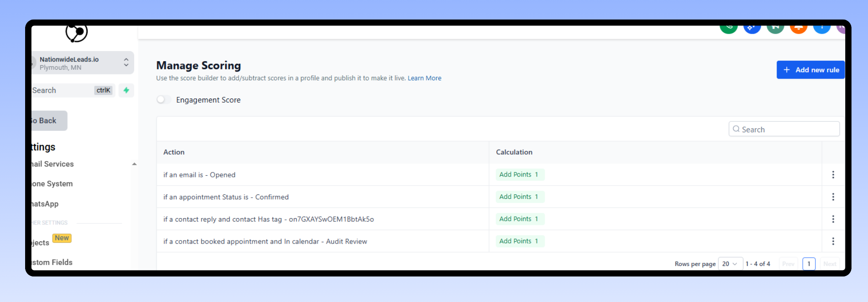Click the green lightning quick actions icon
The height and width of the screenshot is (302, 868).
click(x=126, y=90)
